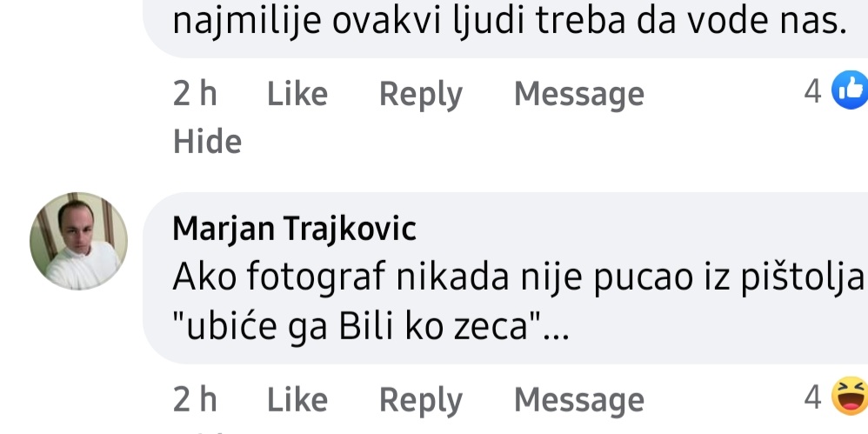Open the reaction count 4 beside the thumbs-up

(x=812, y=90)
